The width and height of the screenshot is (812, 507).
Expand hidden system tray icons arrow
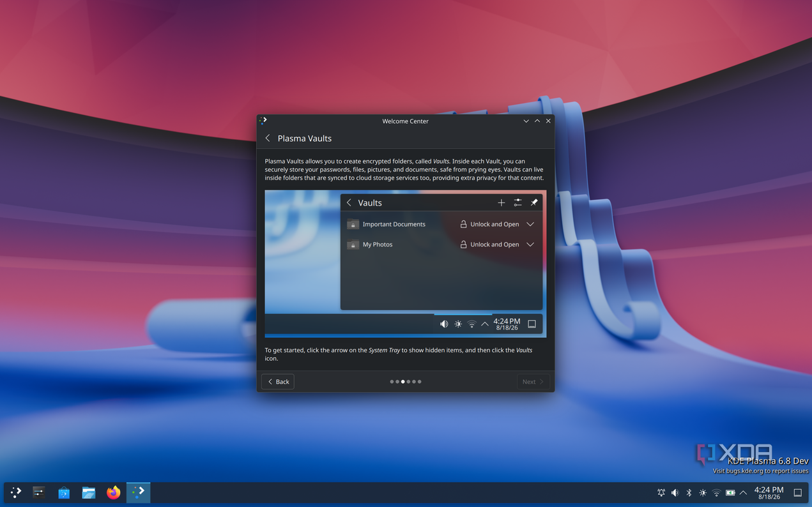tap(743, 493)
